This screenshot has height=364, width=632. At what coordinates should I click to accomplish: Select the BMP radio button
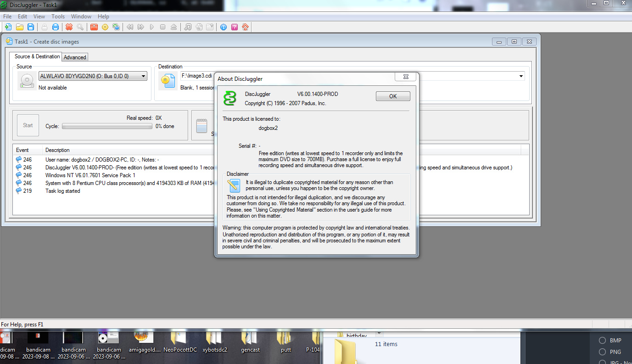click(x=602, y=340)
